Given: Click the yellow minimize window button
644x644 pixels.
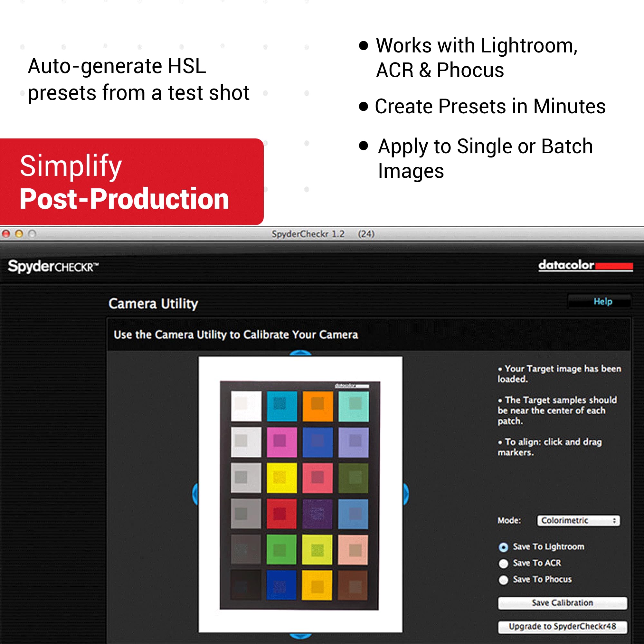Looking at the screenshot, I should point(19,234).
